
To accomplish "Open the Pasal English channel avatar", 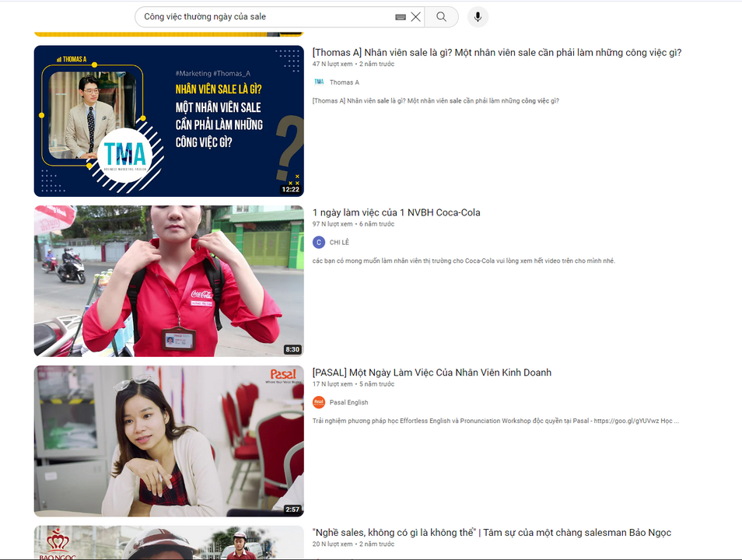I will [317, 402].
